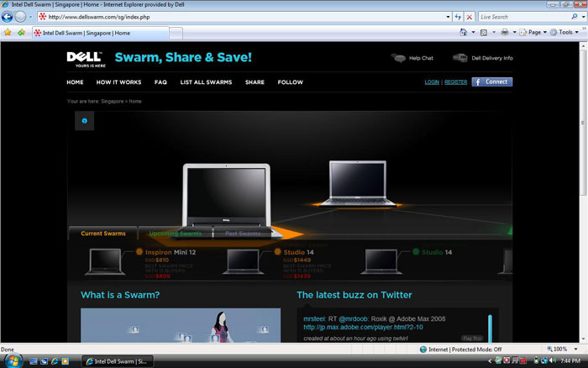Click Flag This button on tweet

pyautogui.click(x=472, y=339)
